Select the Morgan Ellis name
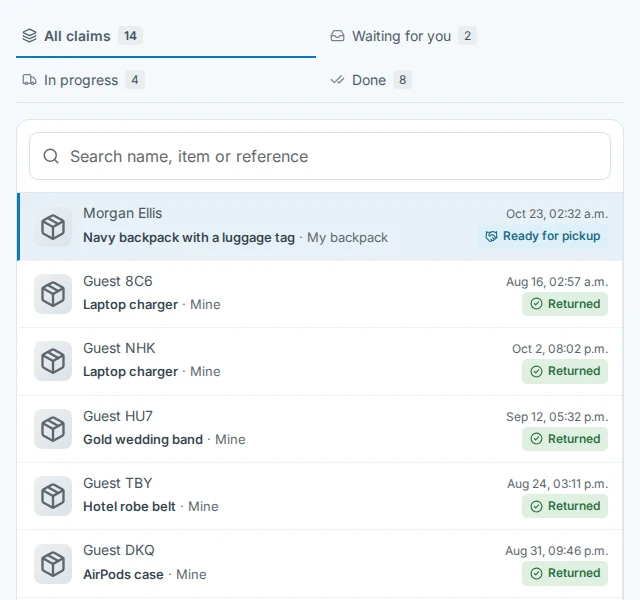Screen dimensions: 640x600 click(x=122, y=213)
